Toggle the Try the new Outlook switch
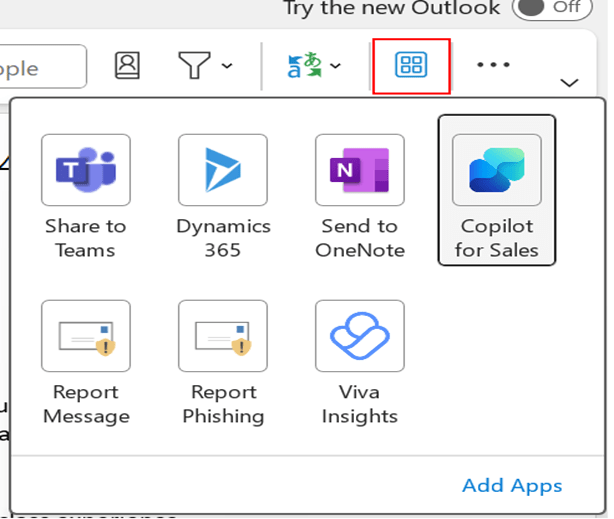The image size is (614, 519). (548, 8)
